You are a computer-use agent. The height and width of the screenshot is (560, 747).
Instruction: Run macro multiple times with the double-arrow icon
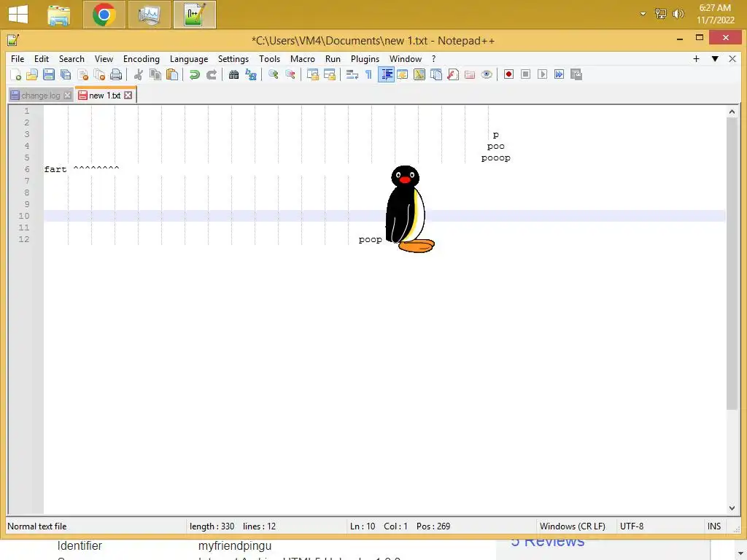pyautogui.click(x=560, y=74)
